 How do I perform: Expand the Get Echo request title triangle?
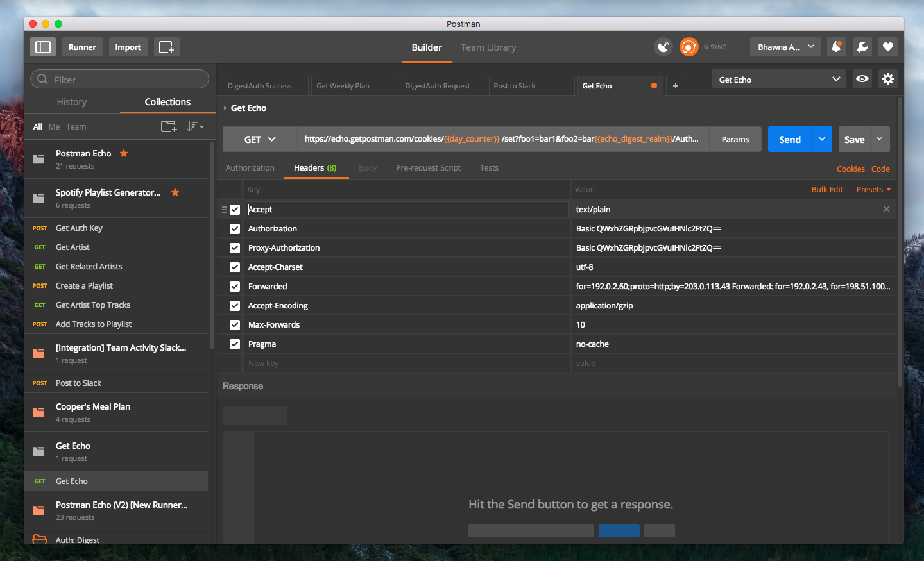tap(225, 108)
